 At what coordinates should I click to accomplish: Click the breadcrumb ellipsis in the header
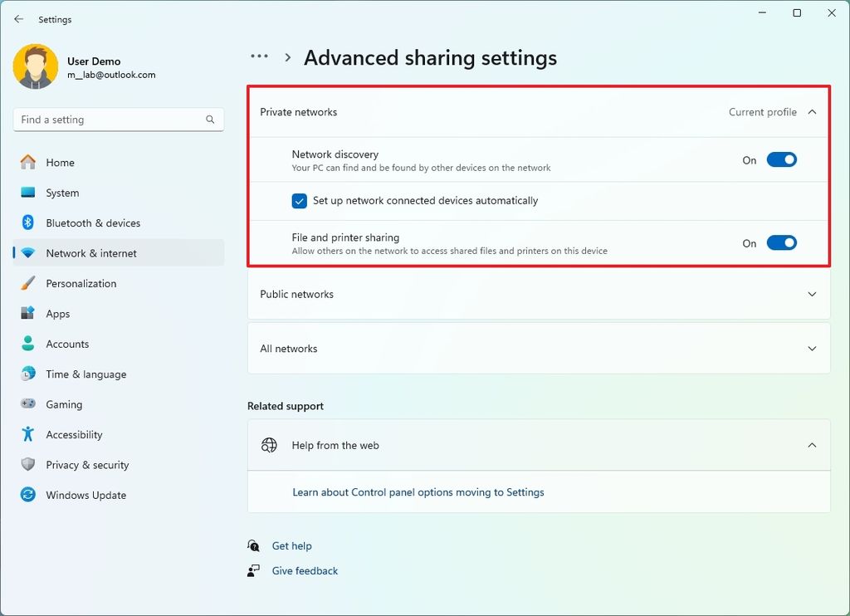(259, 56)
